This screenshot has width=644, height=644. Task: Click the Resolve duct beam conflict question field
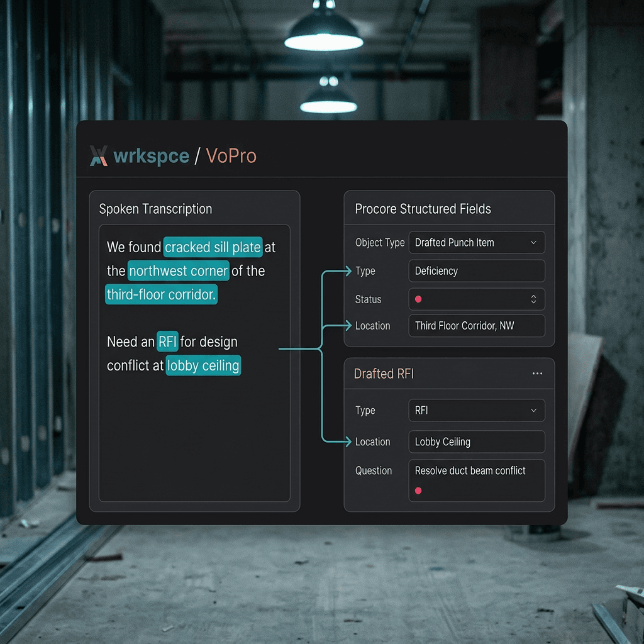point(477,480)
